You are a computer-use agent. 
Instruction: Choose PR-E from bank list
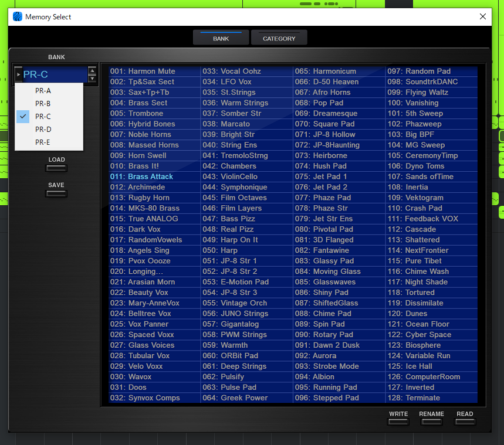(x=49, y=142)
